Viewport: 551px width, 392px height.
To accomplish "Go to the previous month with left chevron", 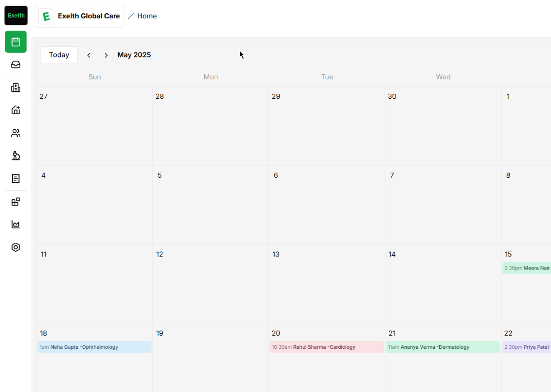I will [x=89, y=55].
